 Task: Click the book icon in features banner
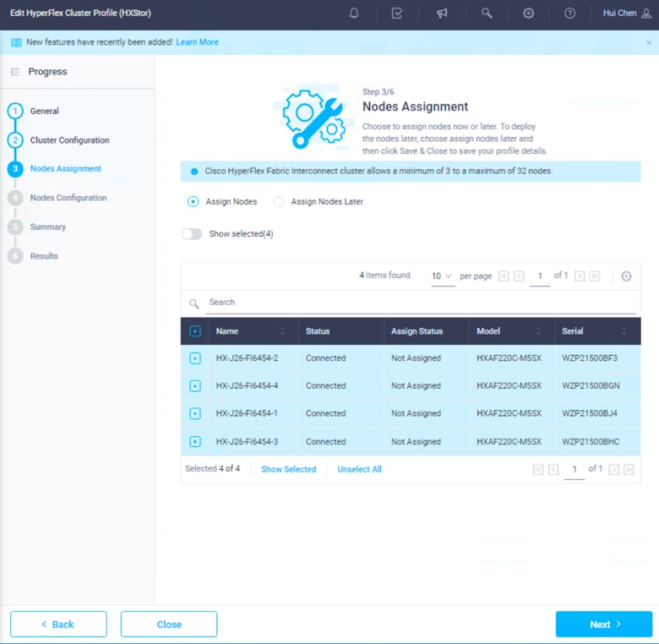[x=16, y=42]
